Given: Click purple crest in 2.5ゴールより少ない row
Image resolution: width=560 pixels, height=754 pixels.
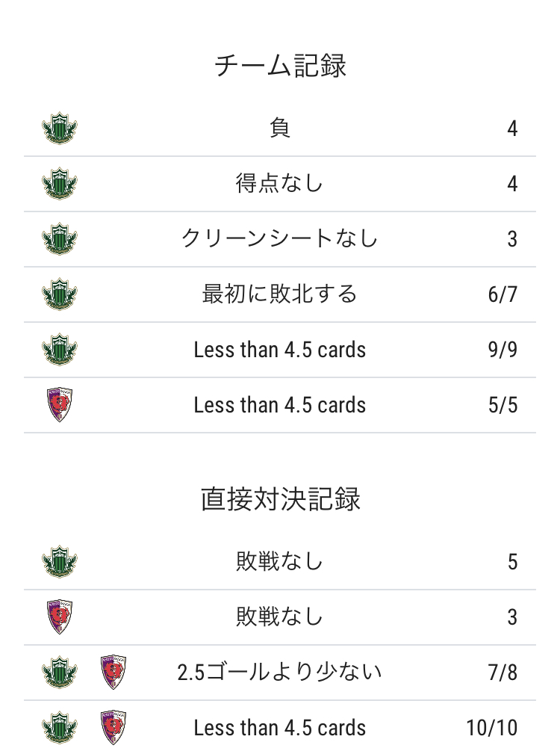Looking at the screenshot, I should (x=113, y=673).
